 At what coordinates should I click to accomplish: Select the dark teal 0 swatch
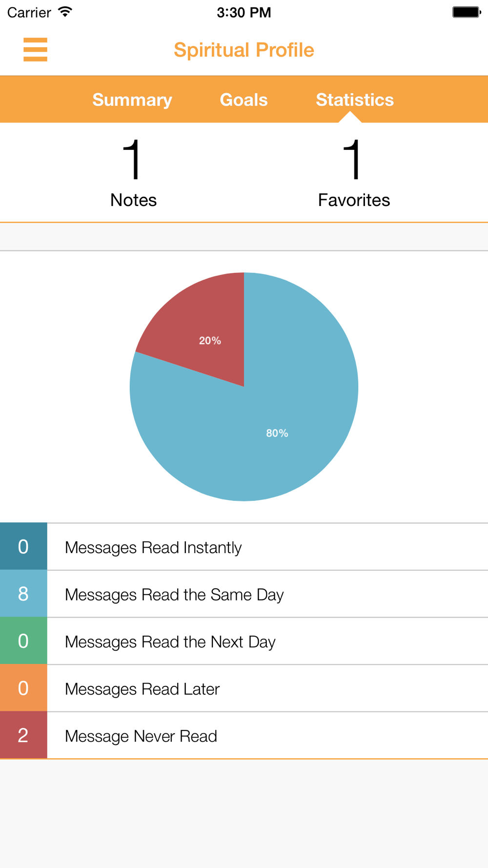(x=23, y=546)
